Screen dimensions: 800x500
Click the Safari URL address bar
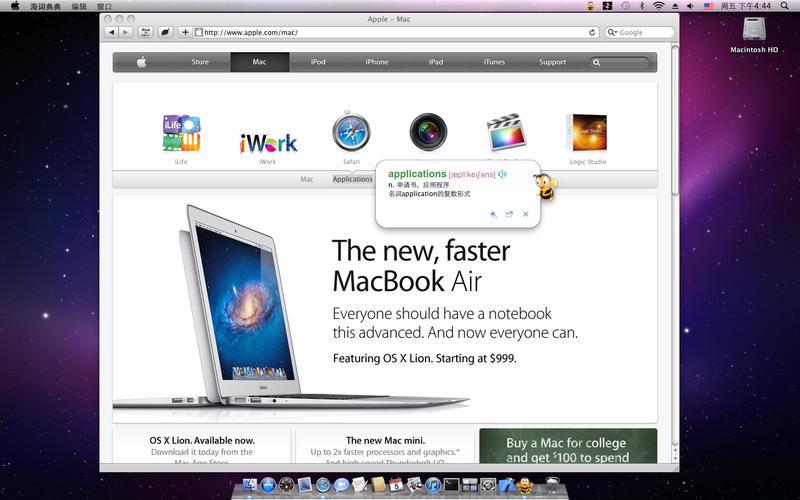click(396, 32)
